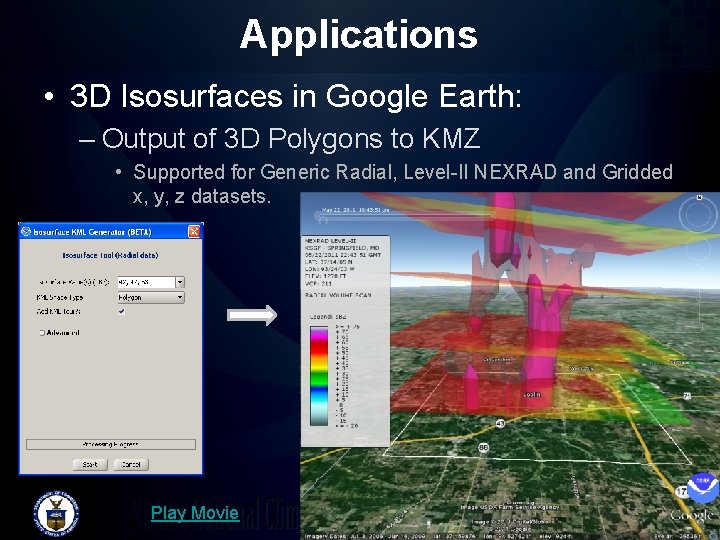Click the highway 86 shield marker
The width and height of the screenshot is (720, 540).
coord(483,448)
